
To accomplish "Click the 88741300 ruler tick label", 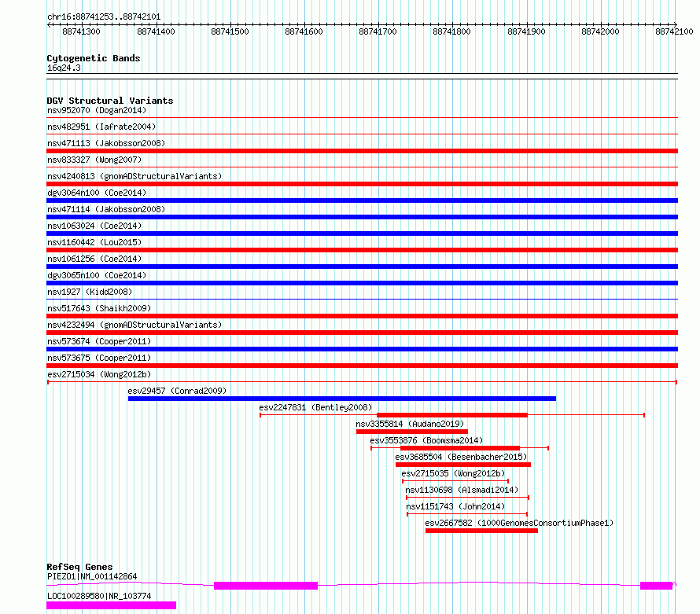I will tap(81, 31).
